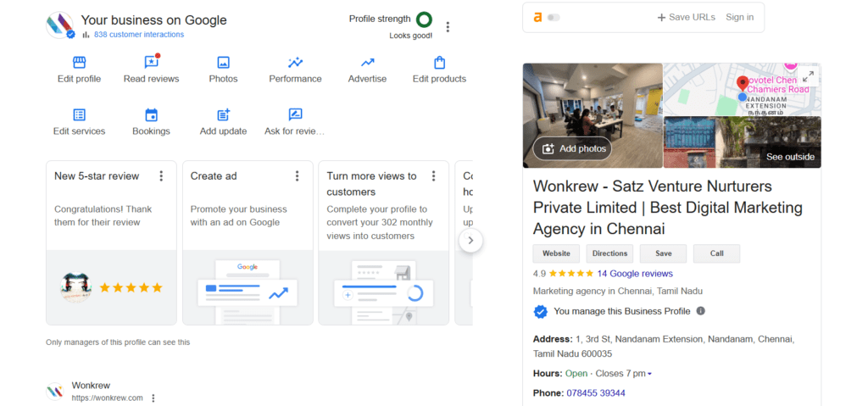The height and width of the screenshot is (406, 868).
Task: Click Sign in on extension bar
Action: (x=739, y=17)
